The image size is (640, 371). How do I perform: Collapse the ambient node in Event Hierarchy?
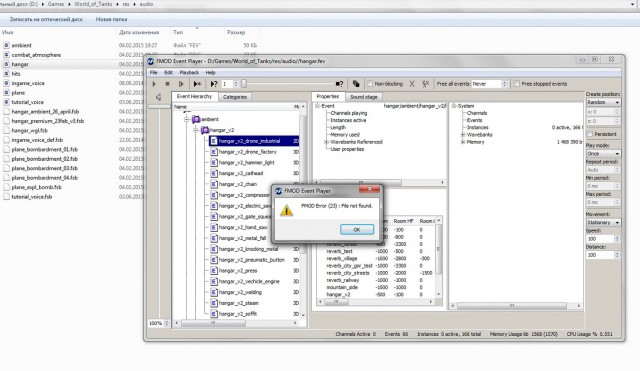click(187, 120)
